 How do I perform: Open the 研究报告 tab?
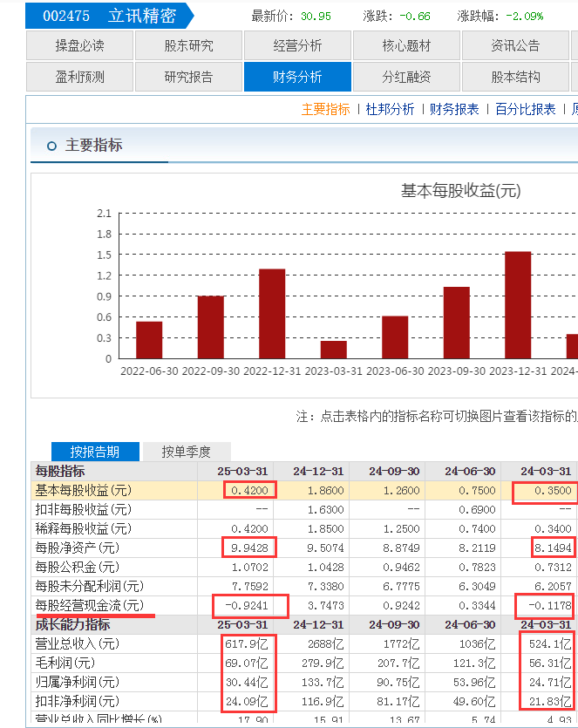(188, 77)
